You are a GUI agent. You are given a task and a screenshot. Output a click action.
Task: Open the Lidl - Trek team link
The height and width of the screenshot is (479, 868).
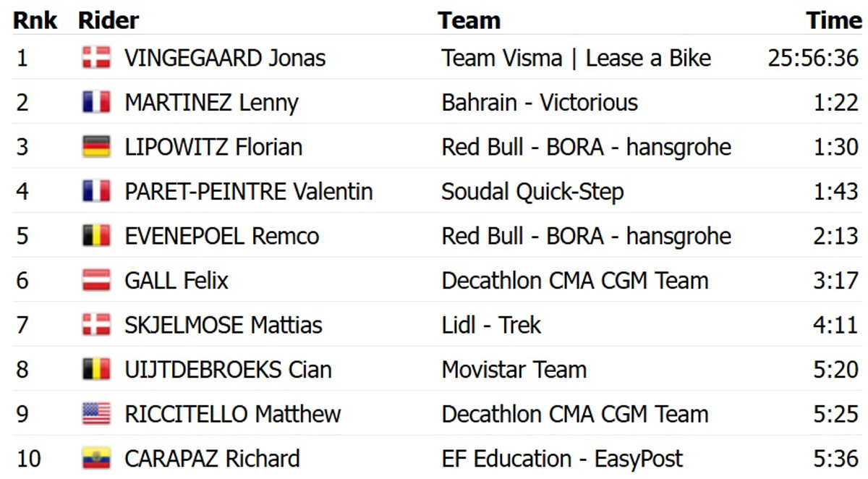point(491,325)
